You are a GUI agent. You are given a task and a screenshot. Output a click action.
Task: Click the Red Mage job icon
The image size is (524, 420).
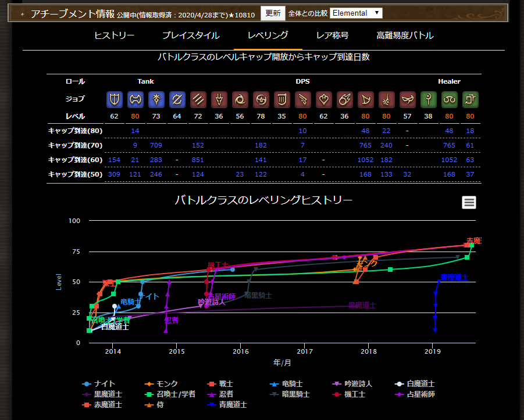pyautogui.click(x=386, y=99)
